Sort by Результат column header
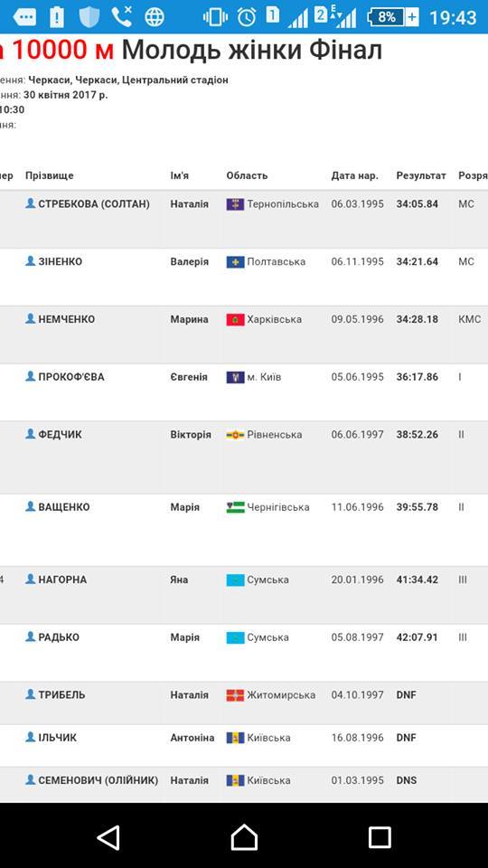 (421, 175)
